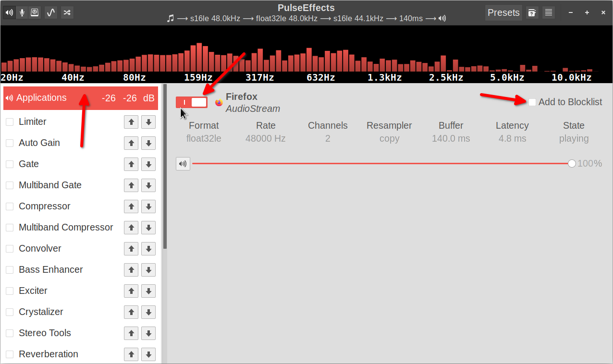This screenshot has width=613, height=364.
Task: Move Stereo Tools up one position
Action: point(131,333)
